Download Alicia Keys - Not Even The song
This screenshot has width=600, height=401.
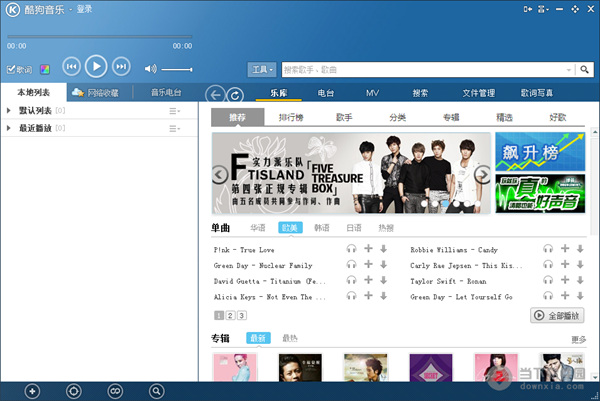pyautogui.click(x=383, y=296)
